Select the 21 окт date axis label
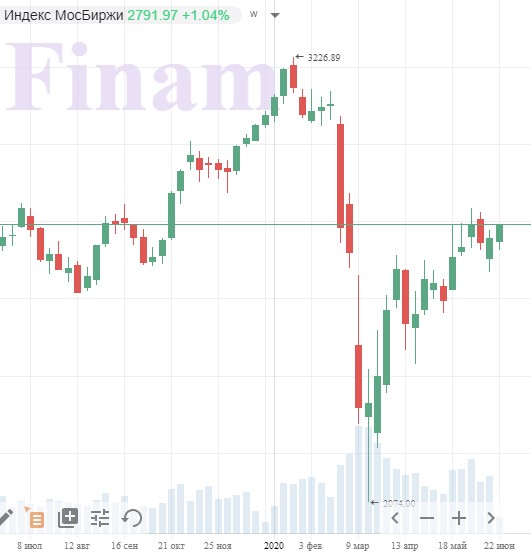 click(171, 545)
